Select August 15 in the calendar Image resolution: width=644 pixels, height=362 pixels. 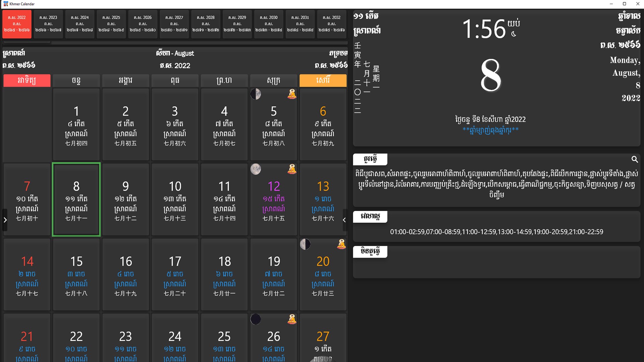(x=76, y=274)
